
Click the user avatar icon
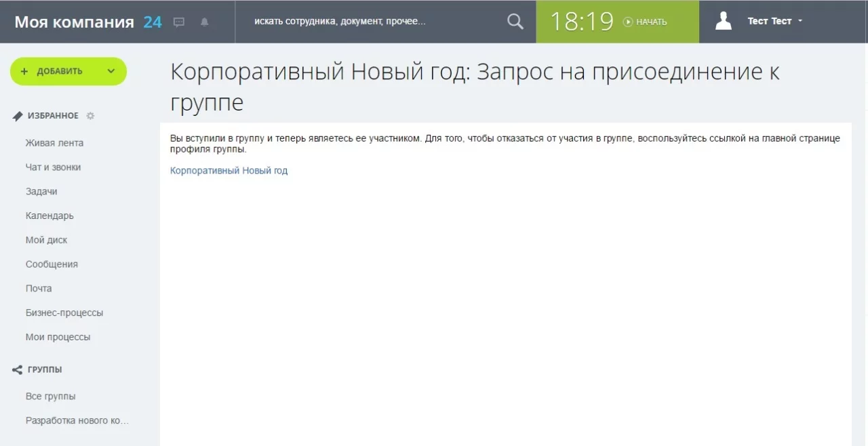[724, 21]
